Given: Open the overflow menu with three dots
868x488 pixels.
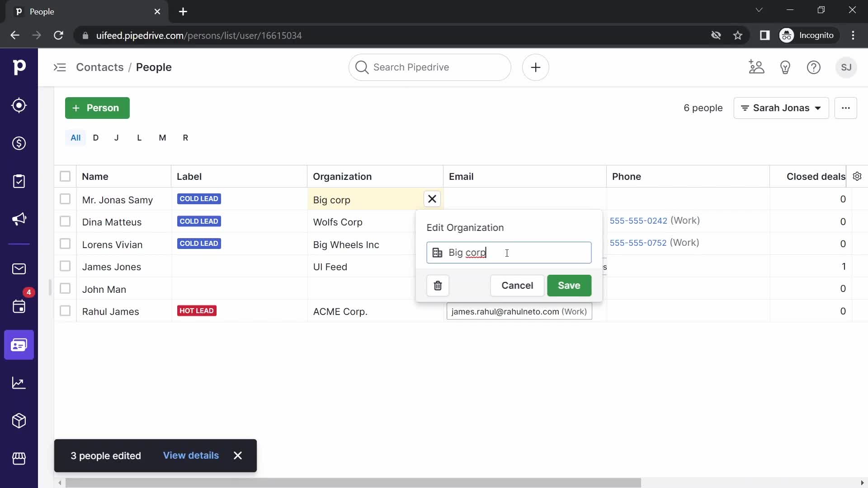Looking at the screenshot, I should pos(846,108).
